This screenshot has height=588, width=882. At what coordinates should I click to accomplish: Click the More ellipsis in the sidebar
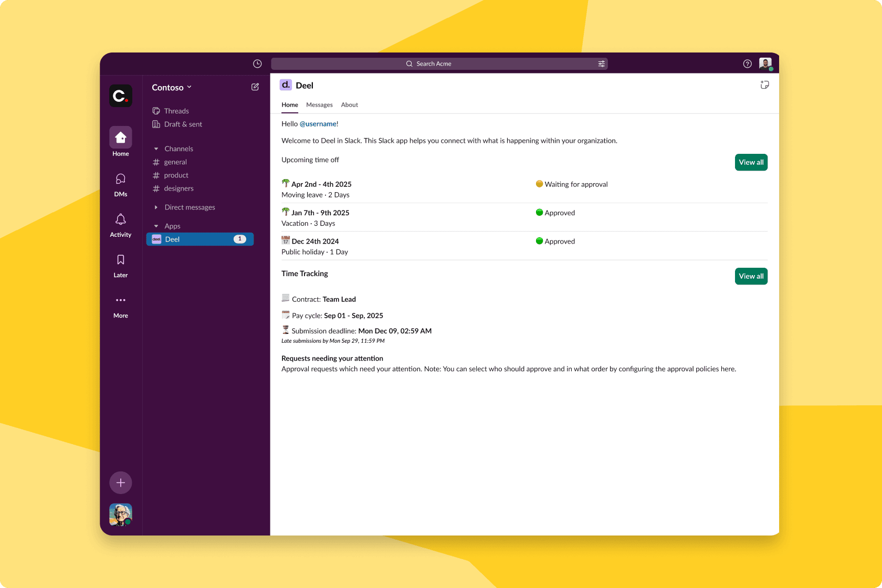(x=120, y=304)
